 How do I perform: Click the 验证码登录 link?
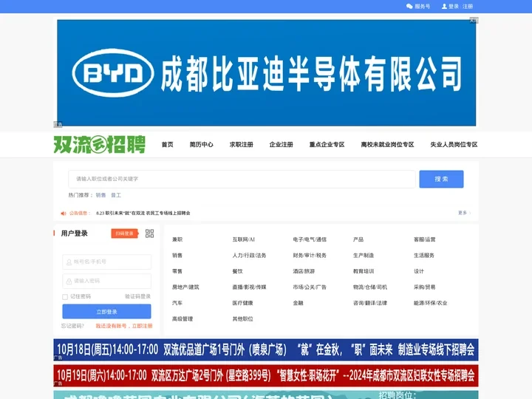[x=137, y=296]
